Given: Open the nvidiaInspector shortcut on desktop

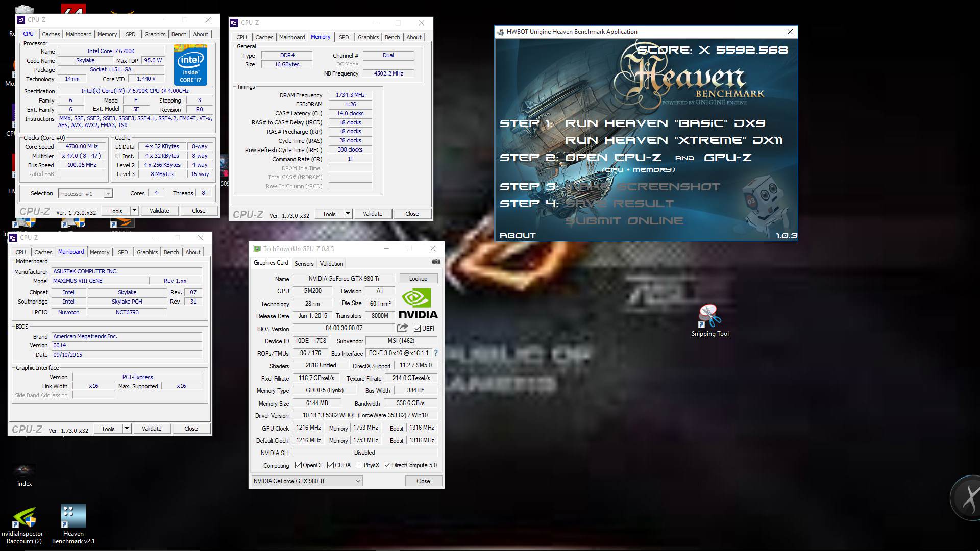Looking at the screenshot, I should click(x=24, y=525).
